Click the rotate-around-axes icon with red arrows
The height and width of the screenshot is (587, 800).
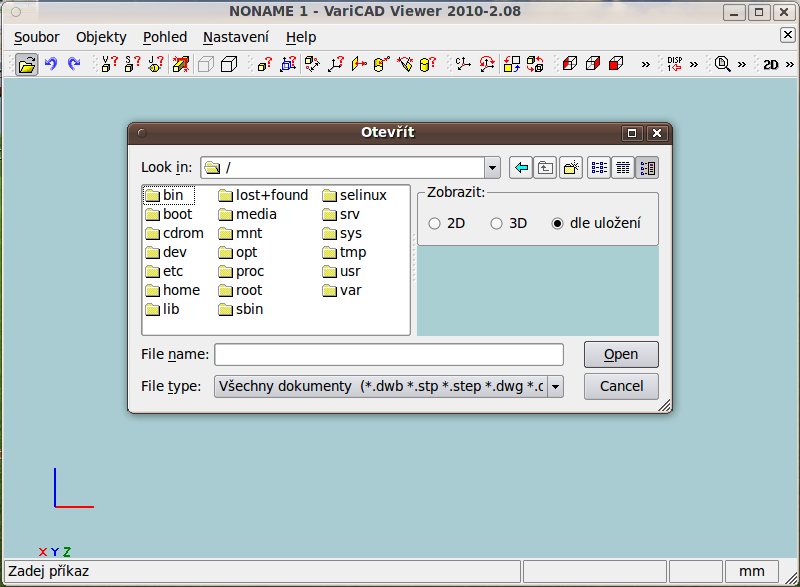tap(487, 64)
